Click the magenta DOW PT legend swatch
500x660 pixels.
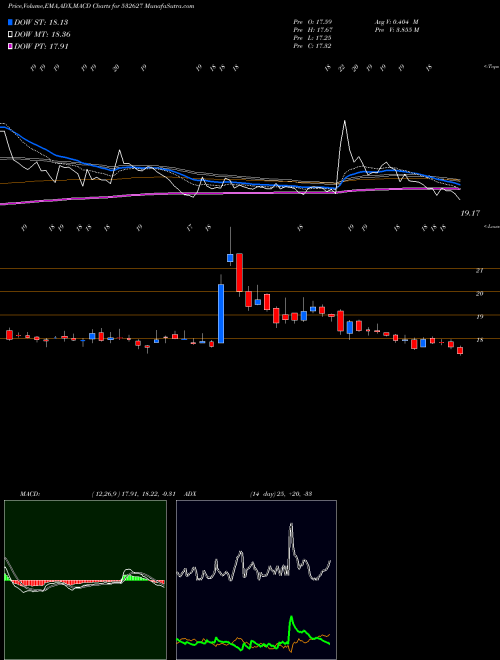click(10, 46)
